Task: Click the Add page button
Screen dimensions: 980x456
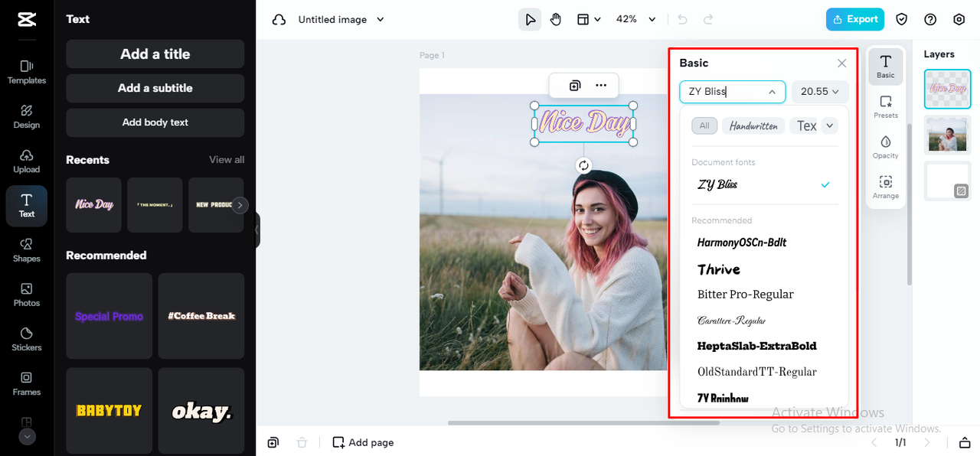Action: [x=364, y=442]
